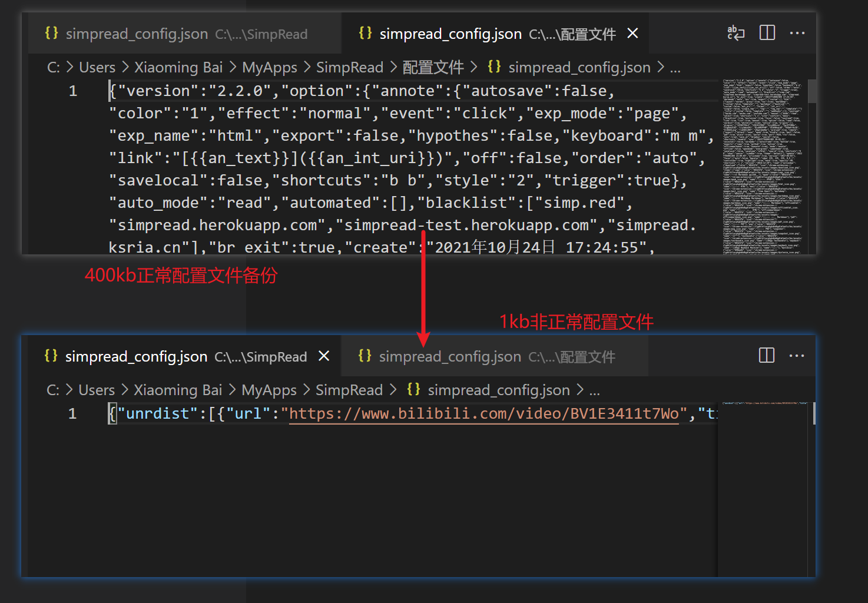Close the 配置文件 tab in upper editor
This screenshot has height=603, width=868.
point(633,34)
